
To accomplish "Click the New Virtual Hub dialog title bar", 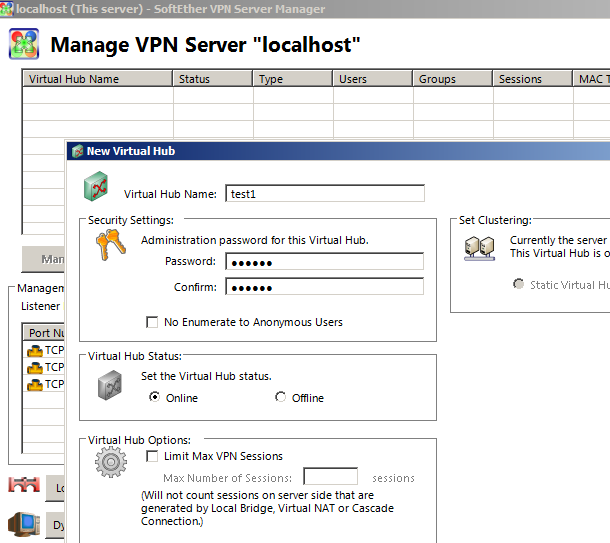I will point(338,151).
